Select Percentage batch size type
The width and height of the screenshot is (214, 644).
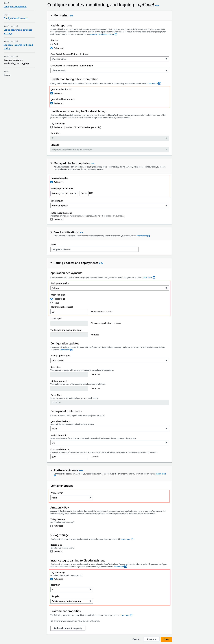pyautogui.click(x=52, y=299)
